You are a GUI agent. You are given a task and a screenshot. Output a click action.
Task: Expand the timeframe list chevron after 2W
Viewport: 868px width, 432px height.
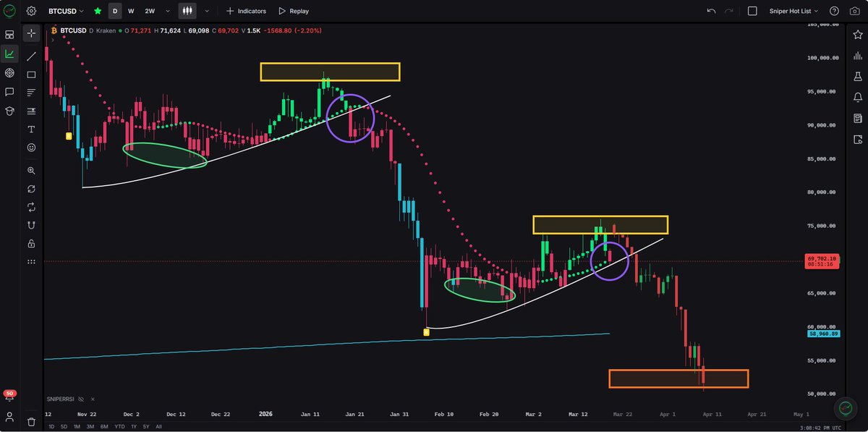(x=168, y=11)
